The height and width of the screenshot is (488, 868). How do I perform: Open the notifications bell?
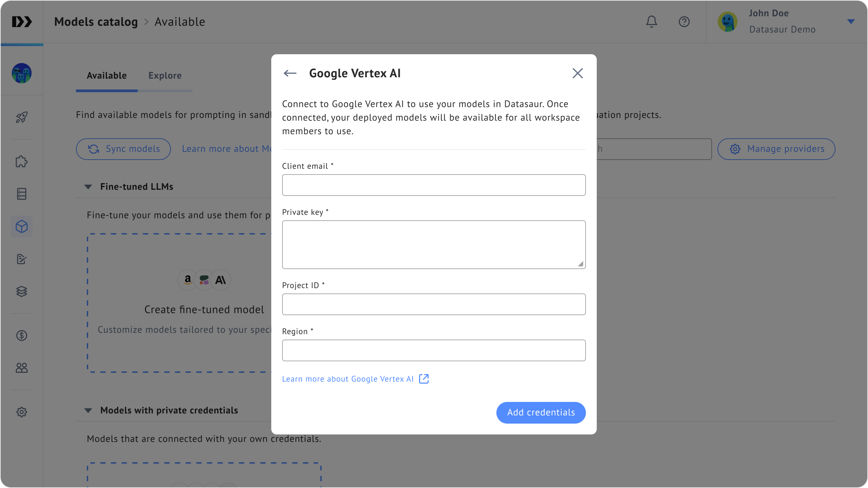point(651,22)
